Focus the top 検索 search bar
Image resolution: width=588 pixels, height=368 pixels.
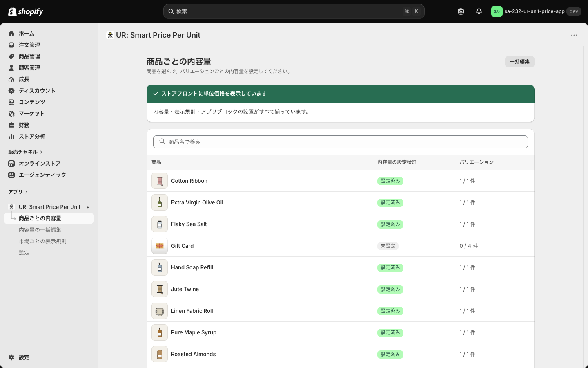point(294,11)
